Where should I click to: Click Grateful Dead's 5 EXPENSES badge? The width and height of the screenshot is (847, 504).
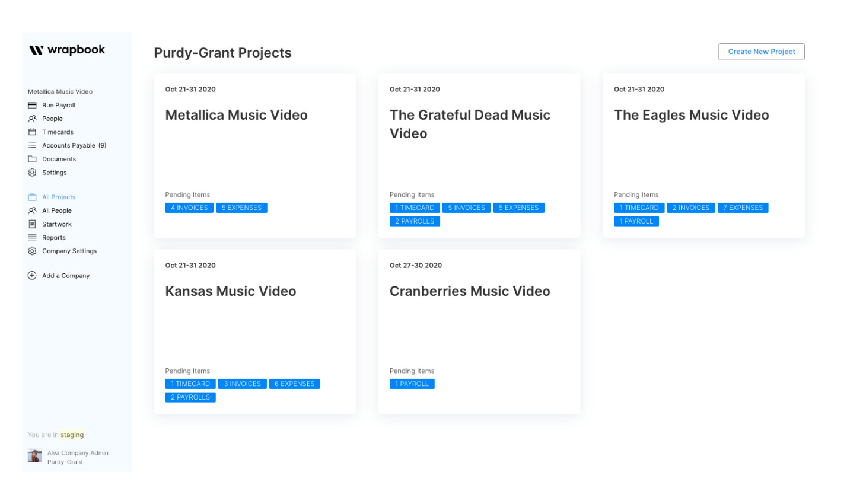tap(519, 208)
